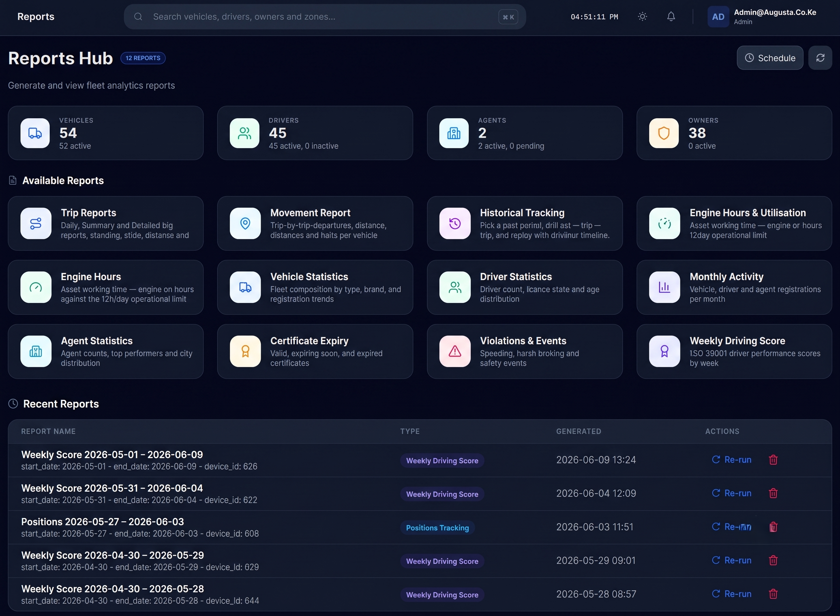Select the Positions 2026-05-27 – 2026-06-03 name
The width and height of the screenshot is (840, 616).
103,521
